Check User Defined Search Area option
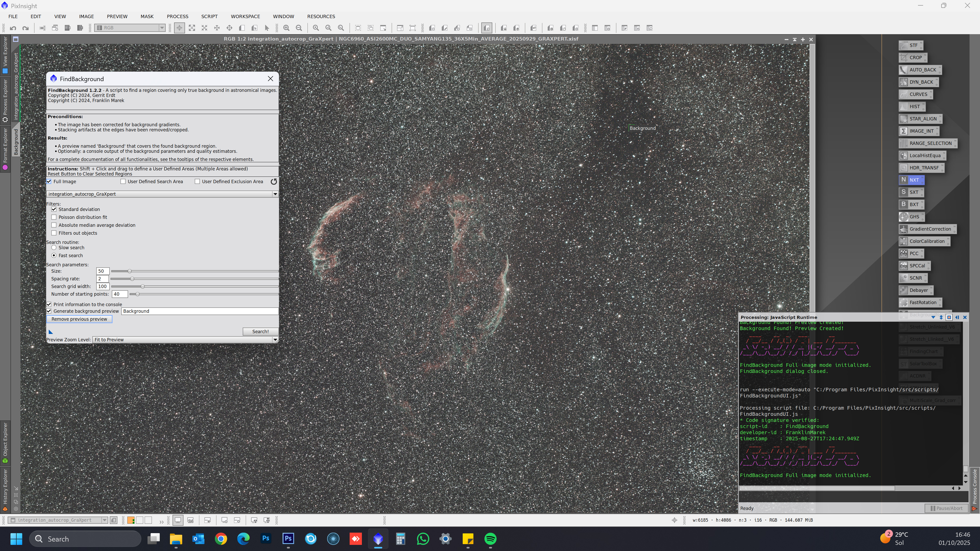The image size is (980, 551). 123,181
